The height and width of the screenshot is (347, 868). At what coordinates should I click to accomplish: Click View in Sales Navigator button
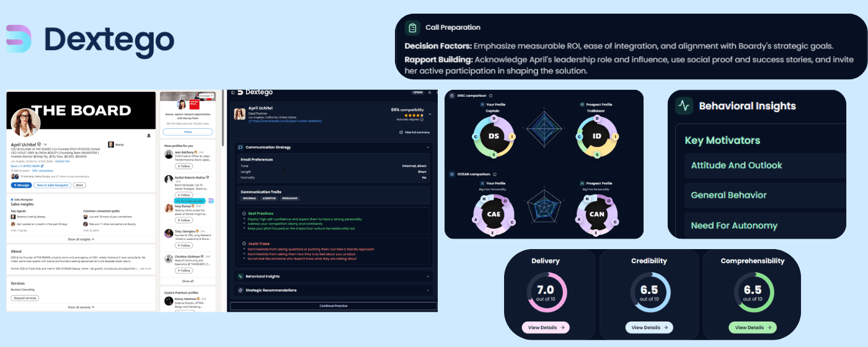point(52,185)
